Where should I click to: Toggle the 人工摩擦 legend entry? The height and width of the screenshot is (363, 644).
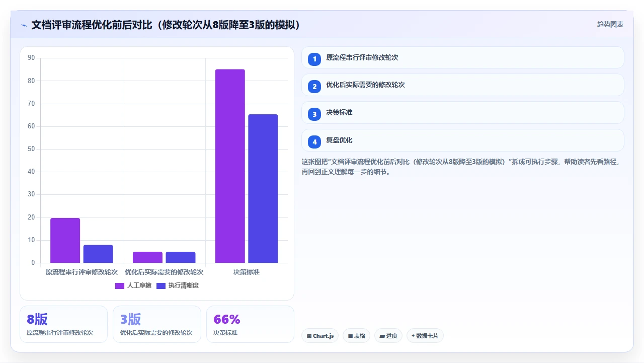(x=133, y=285)
